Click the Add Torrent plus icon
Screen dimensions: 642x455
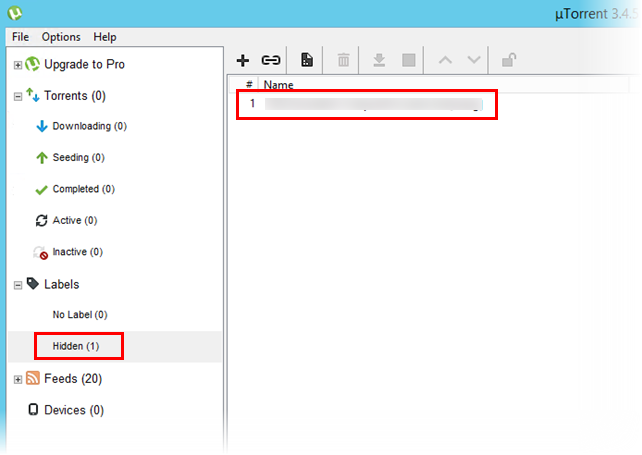pos(243,61)
